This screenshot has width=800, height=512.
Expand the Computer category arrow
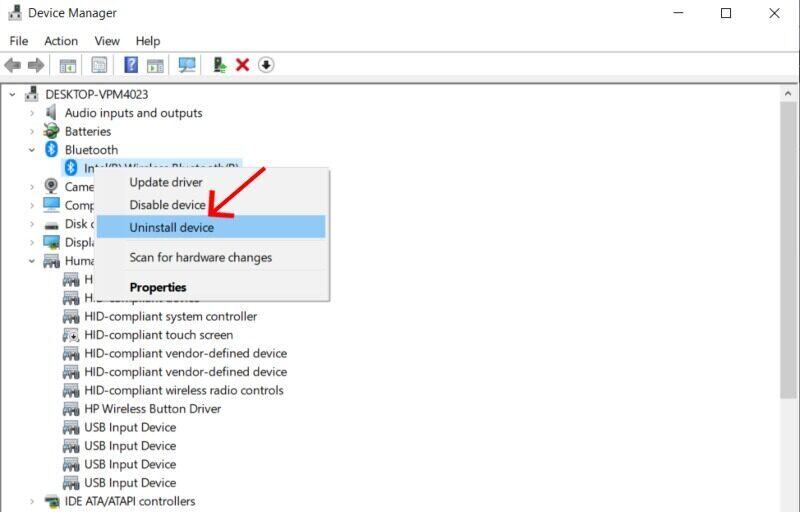tap(32, 205)
